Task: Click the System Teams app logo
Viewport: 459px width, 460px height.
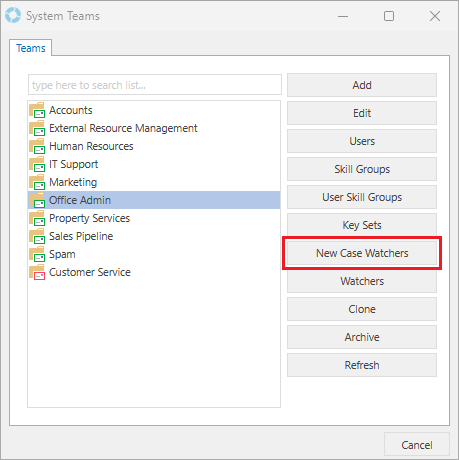Action: [13, 16]
